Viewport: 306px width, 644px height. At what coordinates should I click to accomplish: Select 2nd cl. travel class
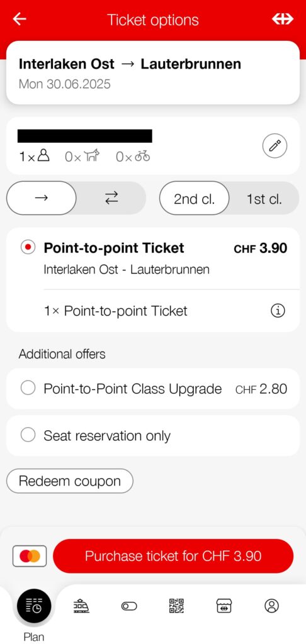coord(194,198)
